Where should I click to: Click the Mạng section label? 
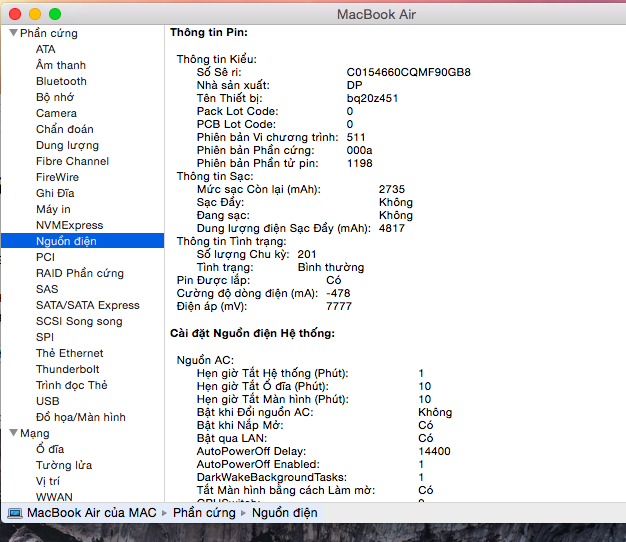point(35,433)
